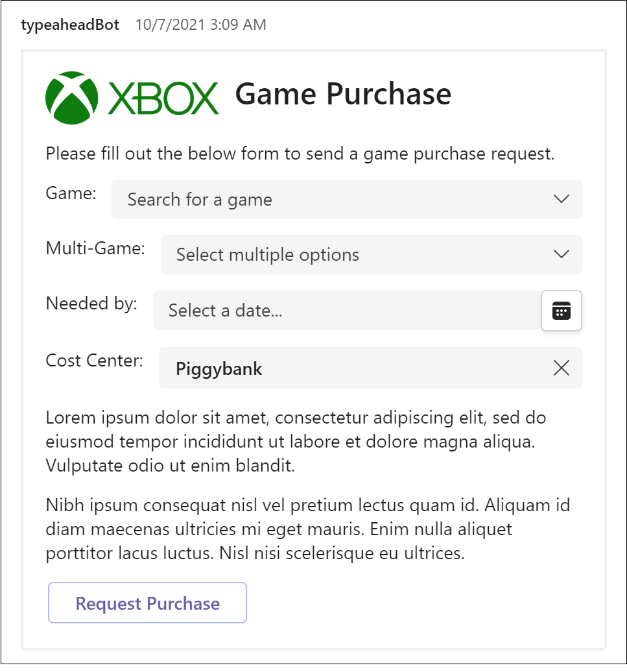Expand the Game dropdown chevron

coord(561,199)
